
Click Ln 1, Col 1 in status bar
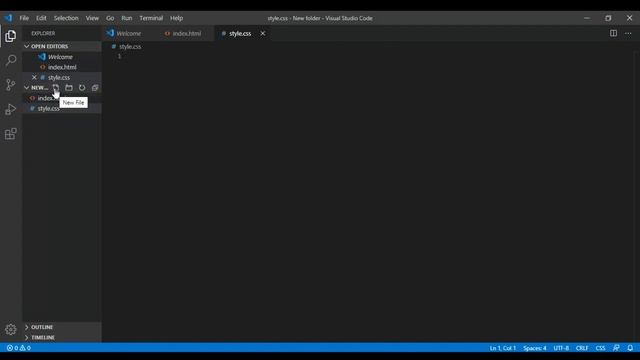tap(502, 348)
